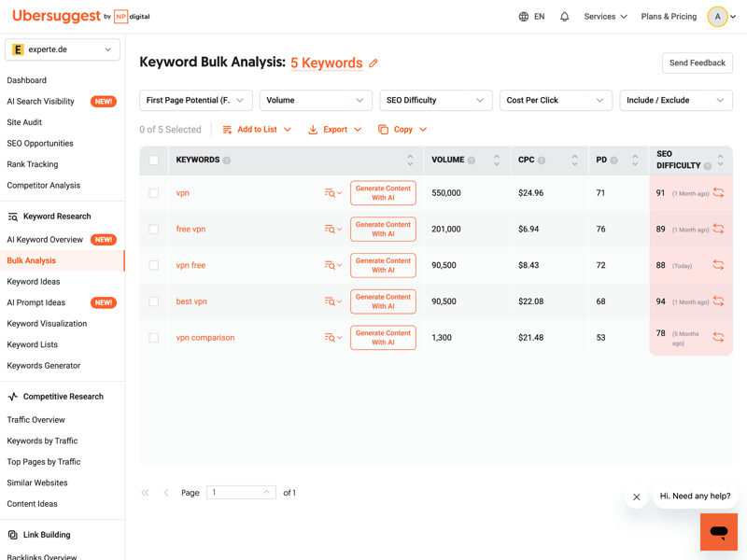747x560 pixels.
Task: Tick the checkbox for vpn comparison
Action: (x=154, y=338)
